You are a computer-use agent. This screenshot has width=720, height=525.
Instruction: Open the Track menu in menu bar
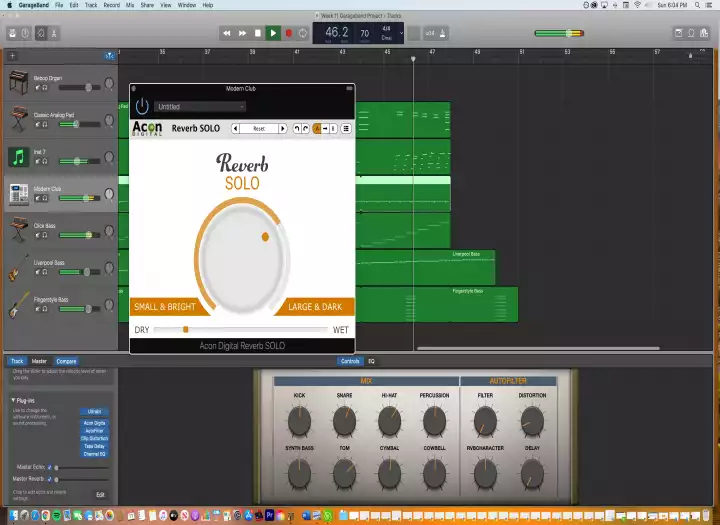[x=91, y=5]
